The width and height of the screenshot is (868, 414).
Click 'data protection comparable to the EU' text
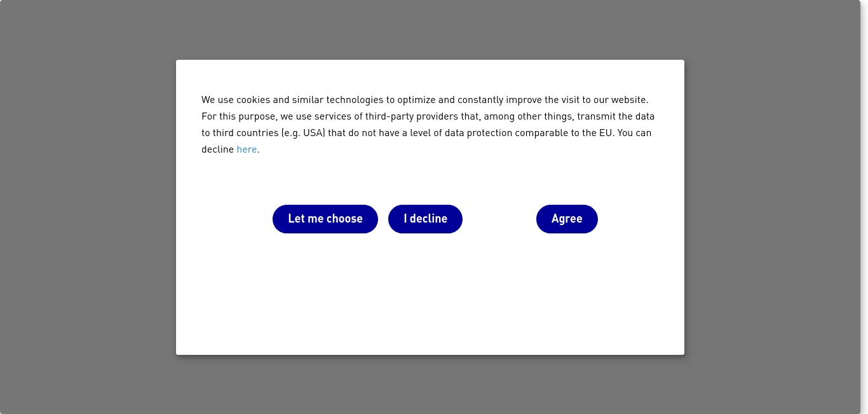[x=529, y=133]
